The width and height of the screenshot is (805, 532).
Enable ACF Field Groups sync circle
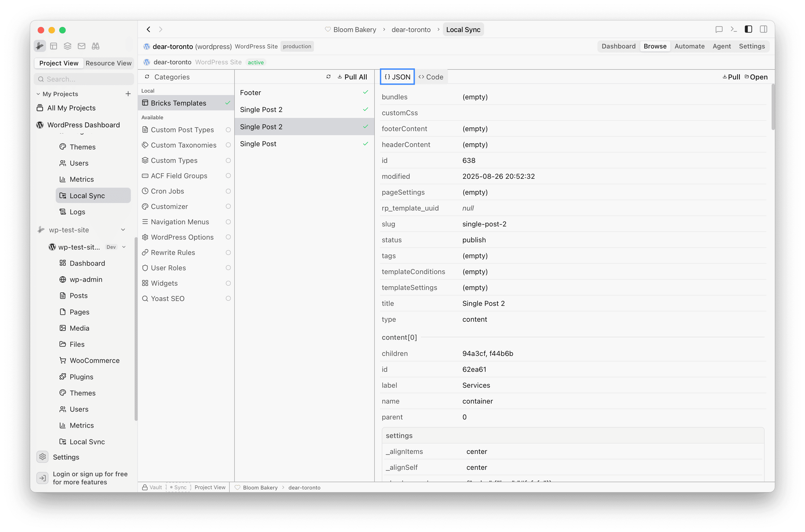click(228, 176)
